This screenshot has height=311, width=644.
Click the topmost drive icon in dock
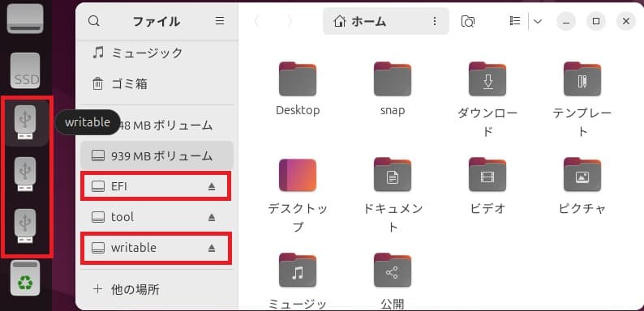25,18
